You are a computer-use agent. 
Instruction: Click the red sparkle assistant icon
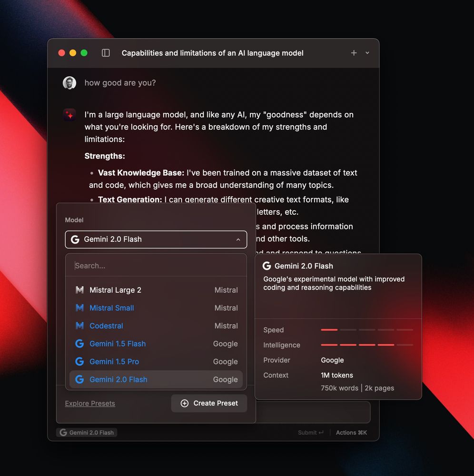click(x=69, y=115)
